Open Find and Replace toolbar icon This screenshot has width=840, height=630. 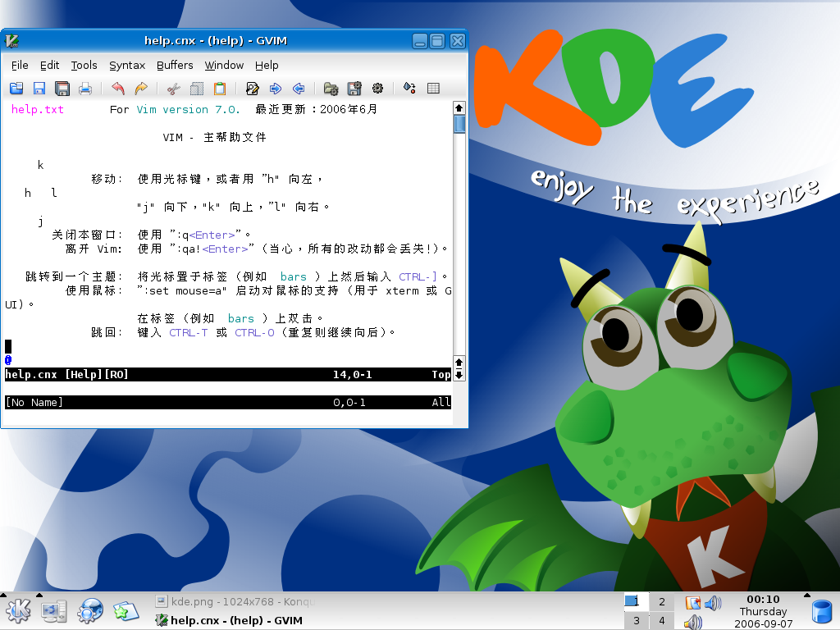tap(253, 89)
